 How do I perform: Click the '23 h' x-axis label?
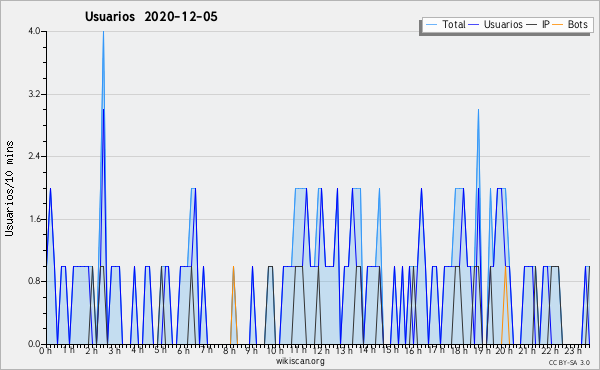pyautogui.click(x=574, y=351)
